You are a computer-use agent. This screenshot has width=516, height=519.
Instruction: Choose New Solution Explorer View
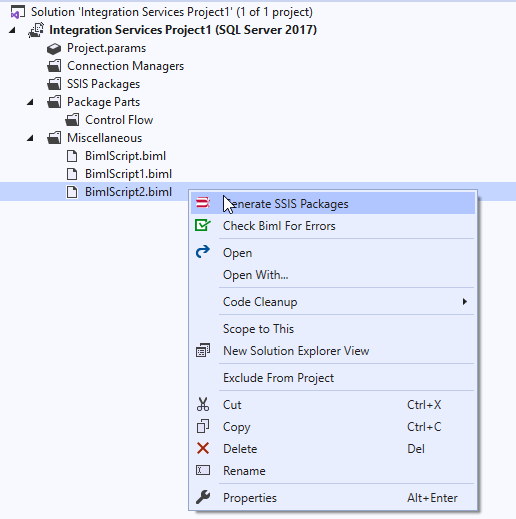coord(333,351)
